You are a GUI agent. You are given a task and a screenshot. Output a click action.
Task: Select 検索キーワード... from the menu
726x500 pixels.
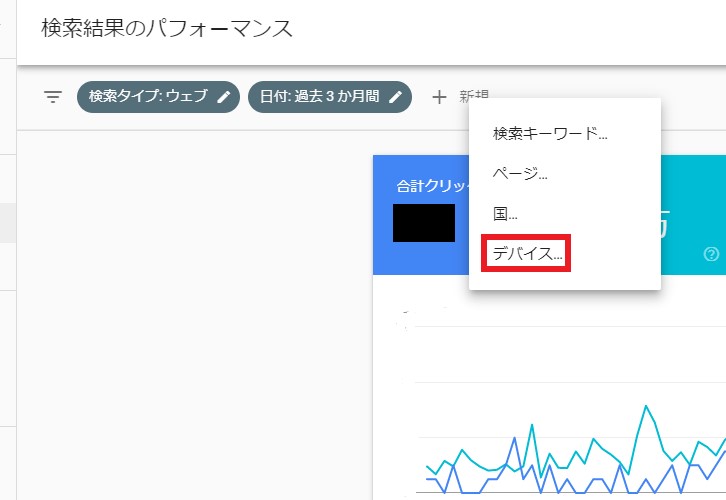click(564, 133)
